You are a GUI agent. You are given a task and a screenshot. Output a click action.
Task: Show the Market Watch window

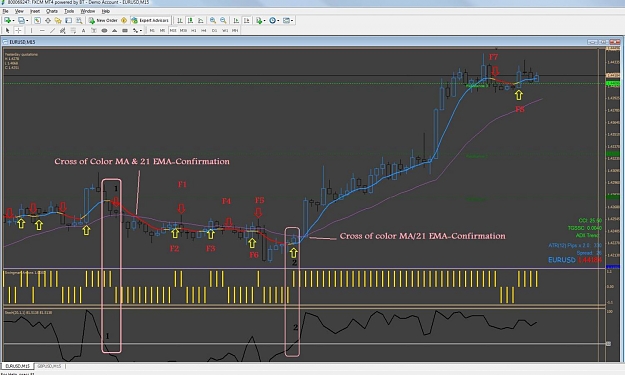[x=37, y=20]
